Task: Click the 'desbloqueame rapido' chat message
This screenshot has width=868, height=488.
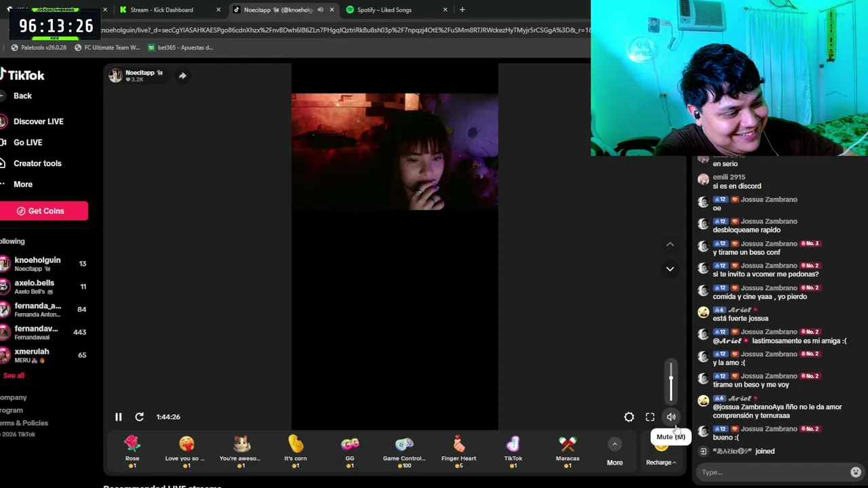Action: pos(747,230)
